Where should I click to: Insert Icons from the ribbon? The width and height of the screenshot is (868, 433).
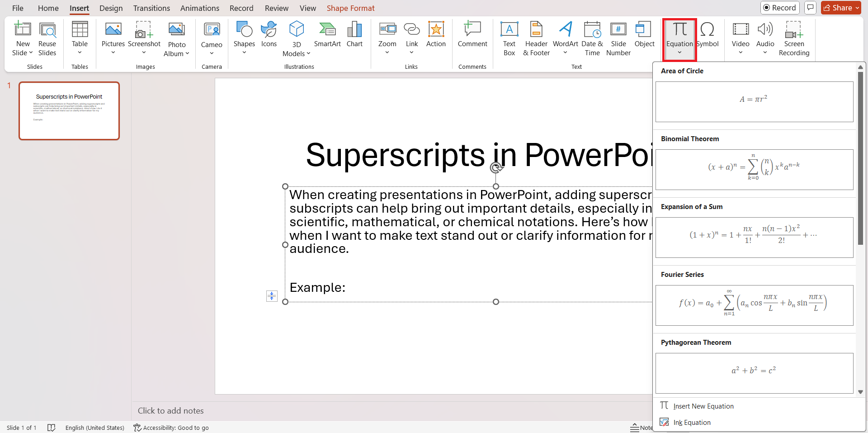click(269, 34)
